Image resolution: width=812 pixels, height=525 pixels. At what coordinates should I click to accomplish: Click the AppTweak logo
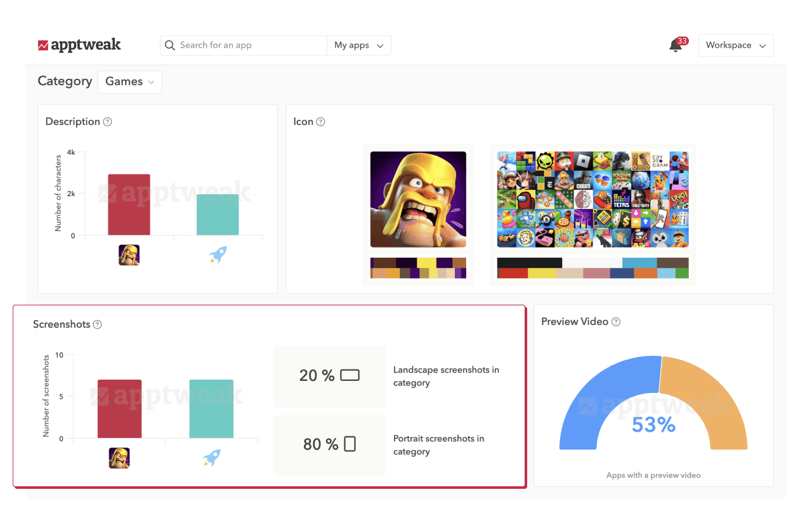(79, 45)
